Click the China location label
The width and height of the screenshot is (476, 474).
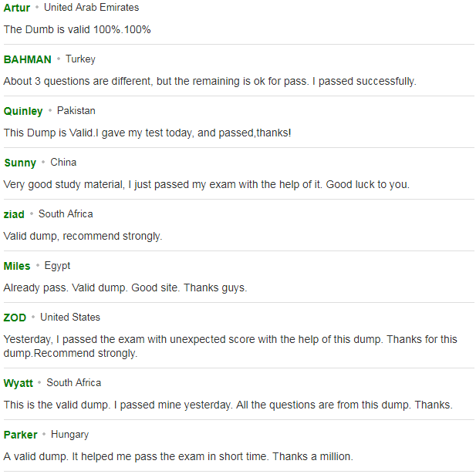(x=63, y=163)
